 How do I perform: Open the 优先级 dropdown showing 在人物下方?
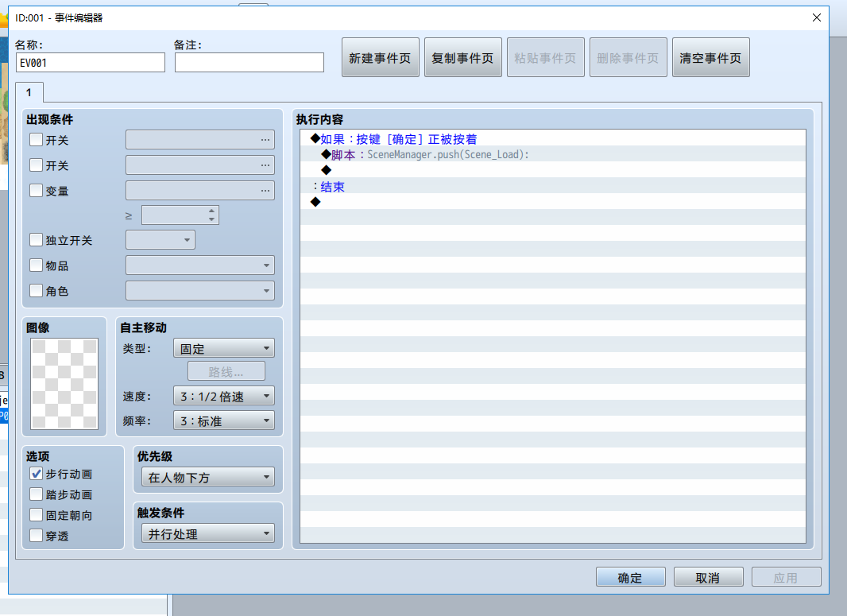208,477
